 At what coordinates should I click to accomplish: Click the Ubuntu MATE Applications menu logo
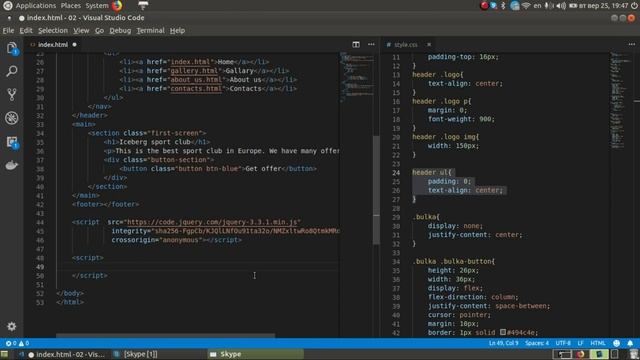click(x=7, y=6)
